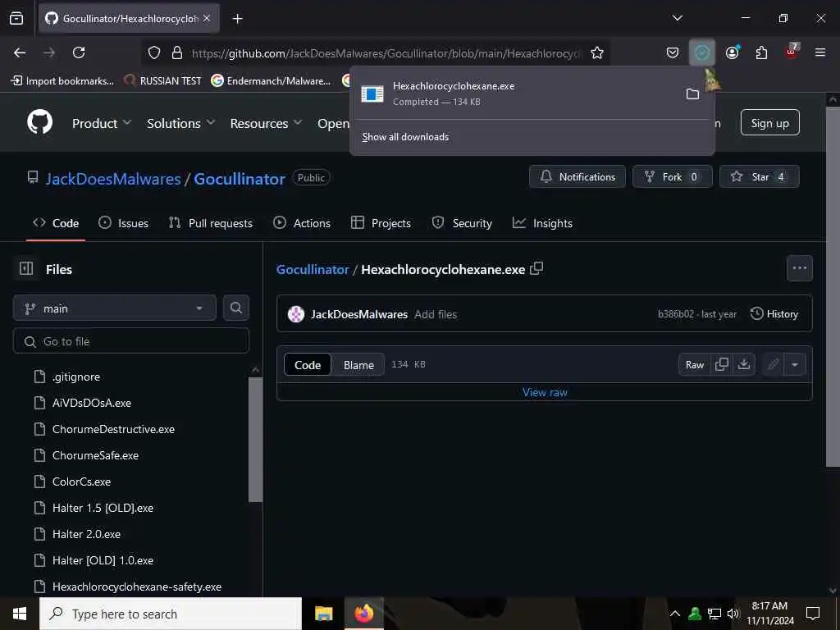Collapse the Files side panel
Viewport: 840px width, 630px height.
[26, 268]
